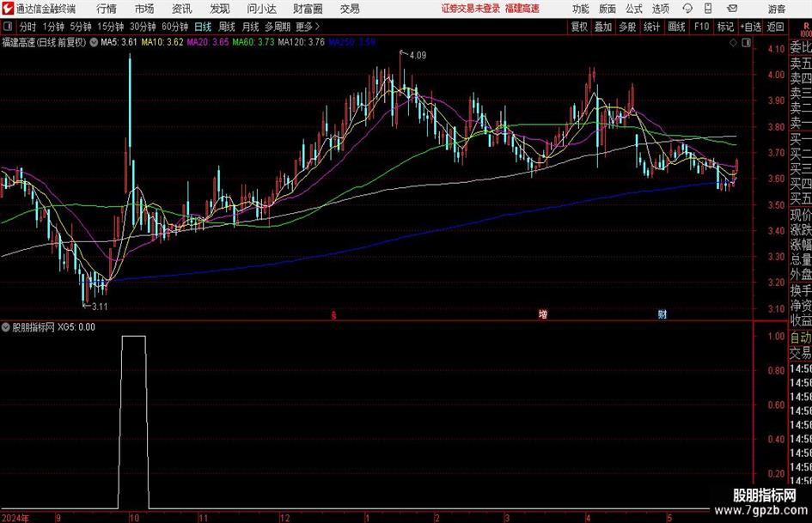The image size is (812, 523).
Task: Open the headset customer service icon
Action: click(687, 9)
